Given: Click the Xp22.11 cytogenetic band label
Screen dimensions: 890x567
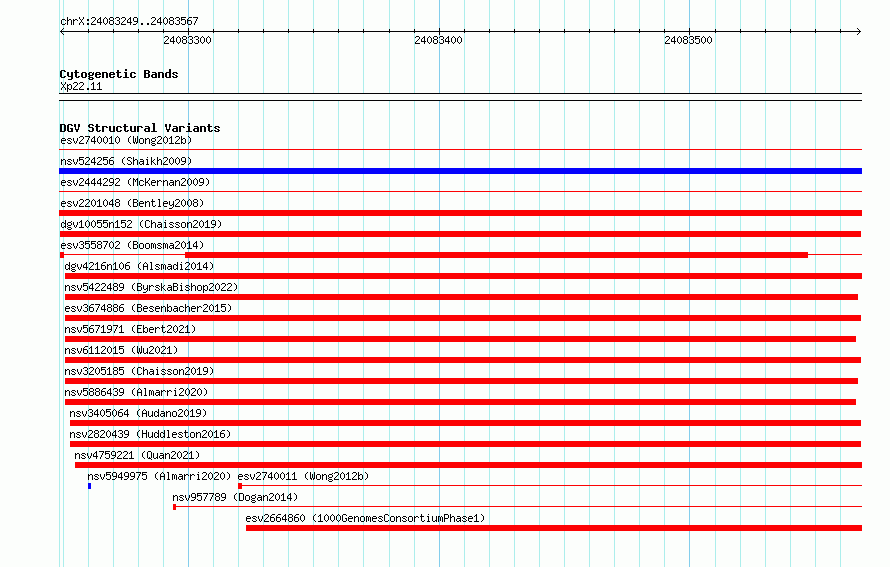Looking at the screenshot, I should coord(81,86).
